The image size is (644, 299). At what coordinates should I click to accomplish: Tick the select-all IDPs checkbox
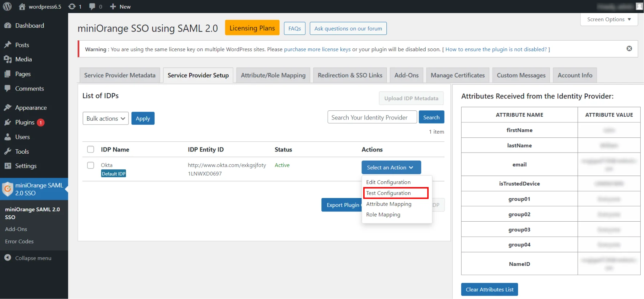coord(91,149)
